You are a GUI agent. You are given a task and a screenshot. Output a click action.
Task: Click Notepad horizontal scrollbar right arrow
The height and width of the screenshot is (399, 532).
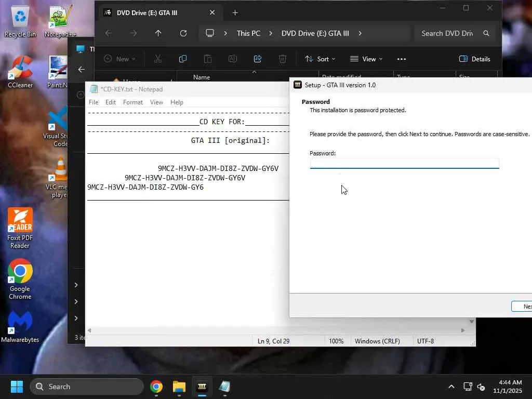(x=463, y=330)
